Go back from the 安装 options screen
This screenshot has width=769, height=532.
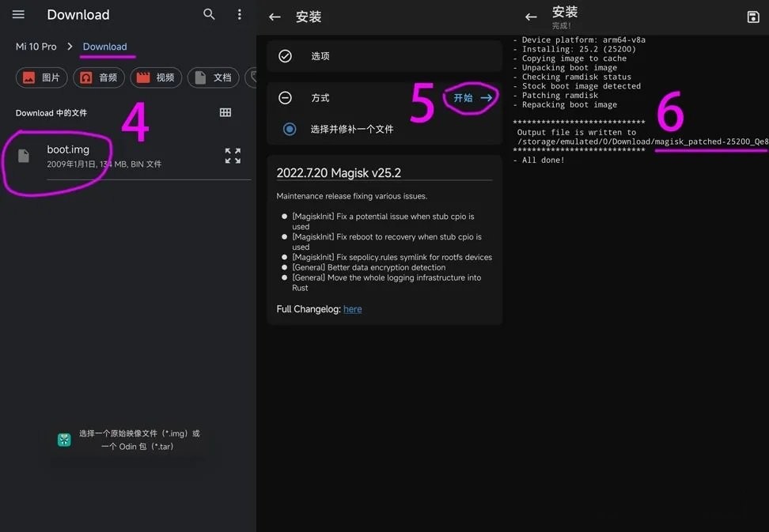(x=275, y=17)
